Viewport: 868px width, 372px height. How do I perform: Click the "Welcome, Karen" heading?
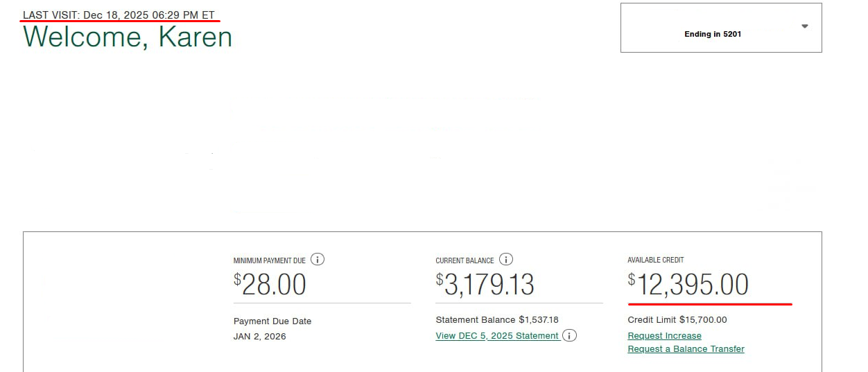[128, 37]
